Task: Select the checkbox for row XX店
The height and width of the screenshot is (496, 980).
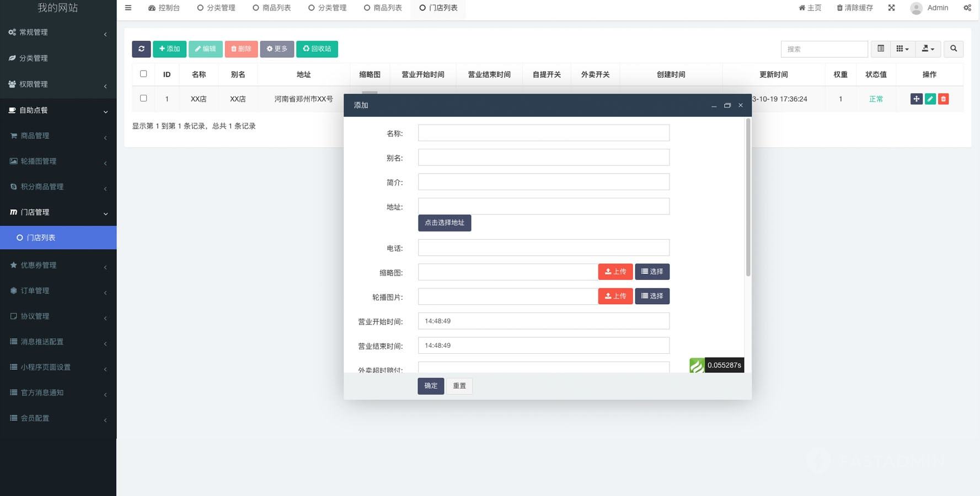Action: click(x=143, y=98)
